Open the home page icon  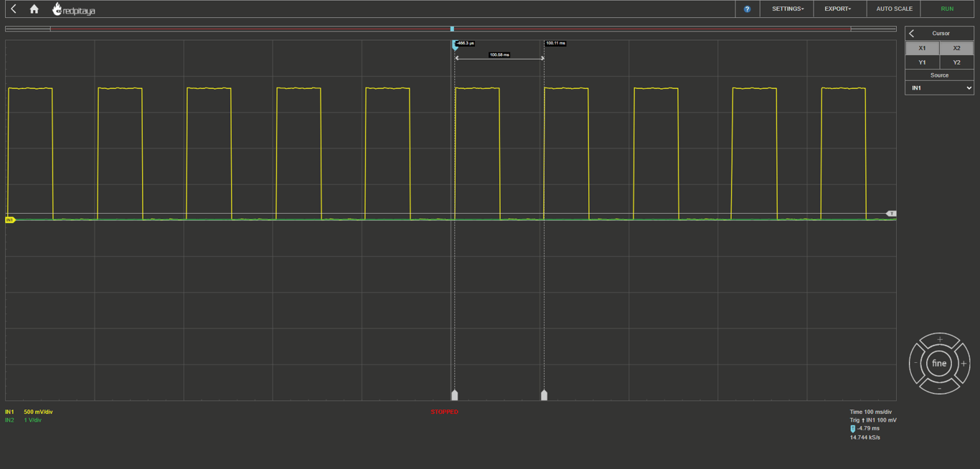tap(34, 9)
